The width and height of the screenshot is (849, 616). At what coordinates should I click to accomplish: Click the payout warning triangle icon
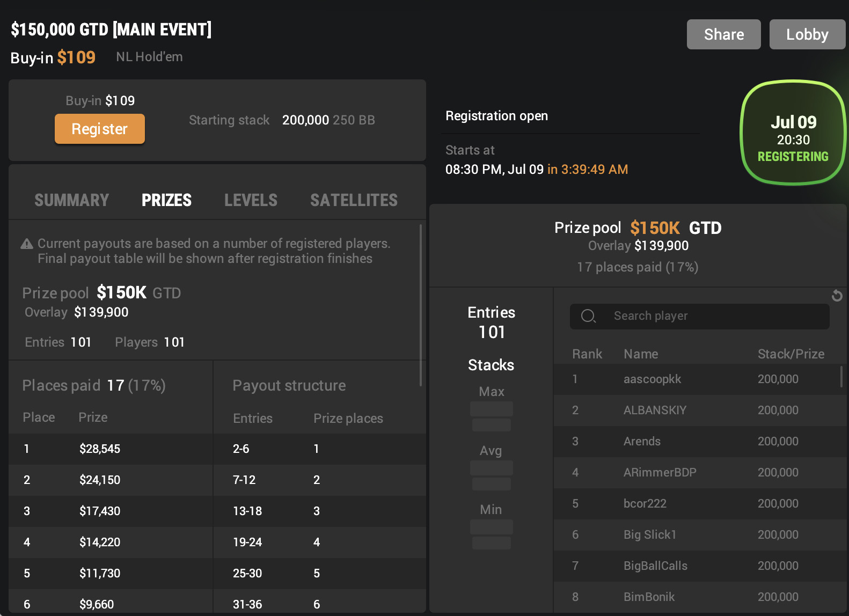pos(27,244)
